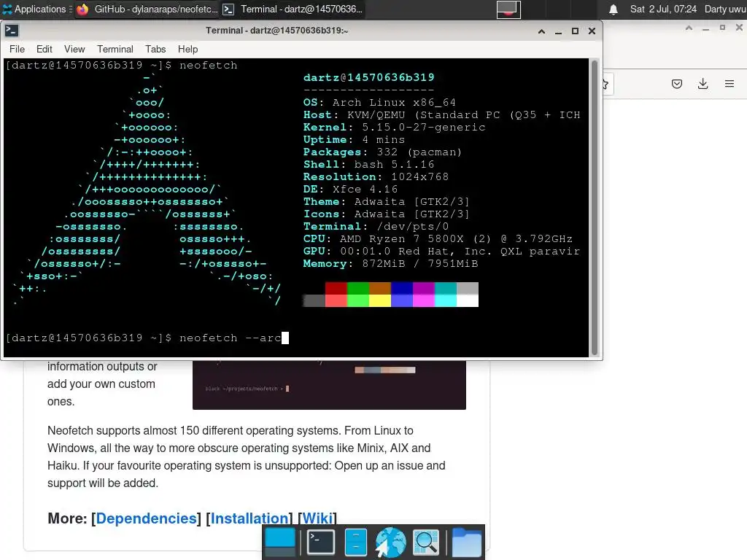The height and width of the screenshot is (560, 747).
Task: Open the workspace switcher thumbnail in panel
Action: tap(508, 9)
